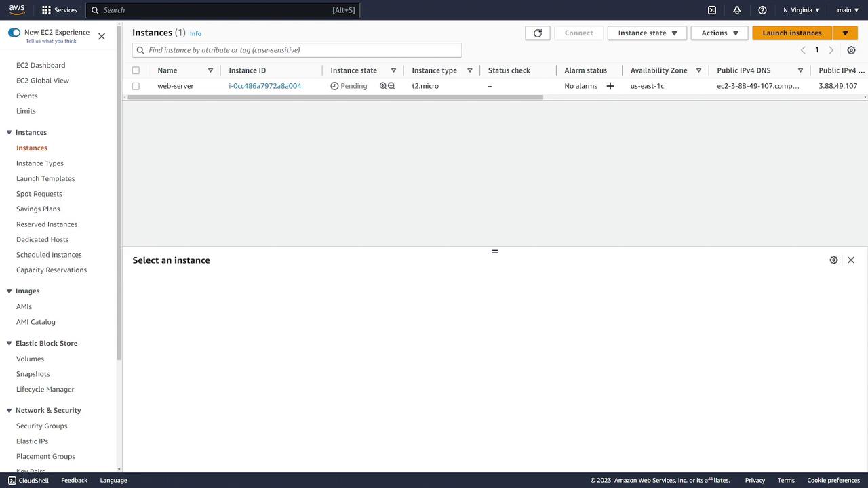Launch CloudShell from the top bar icon
868x488 pixels.
tap(712, 10)
